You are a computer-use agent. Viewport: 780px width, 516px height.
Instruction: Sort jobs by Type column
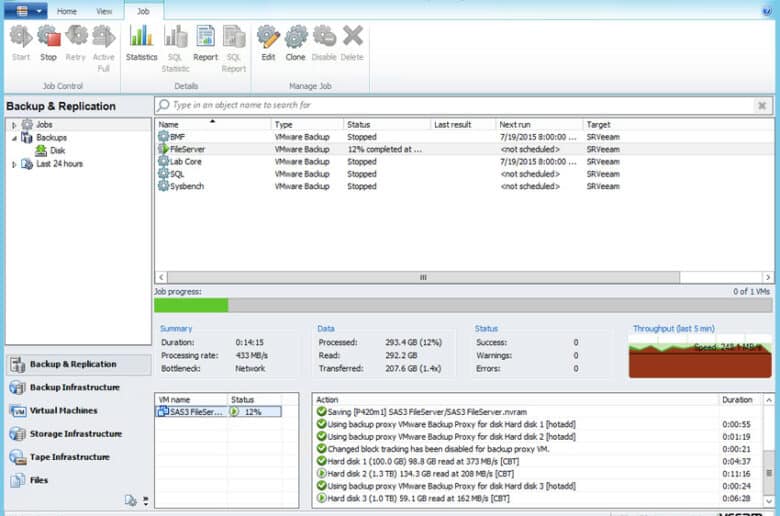307,124
